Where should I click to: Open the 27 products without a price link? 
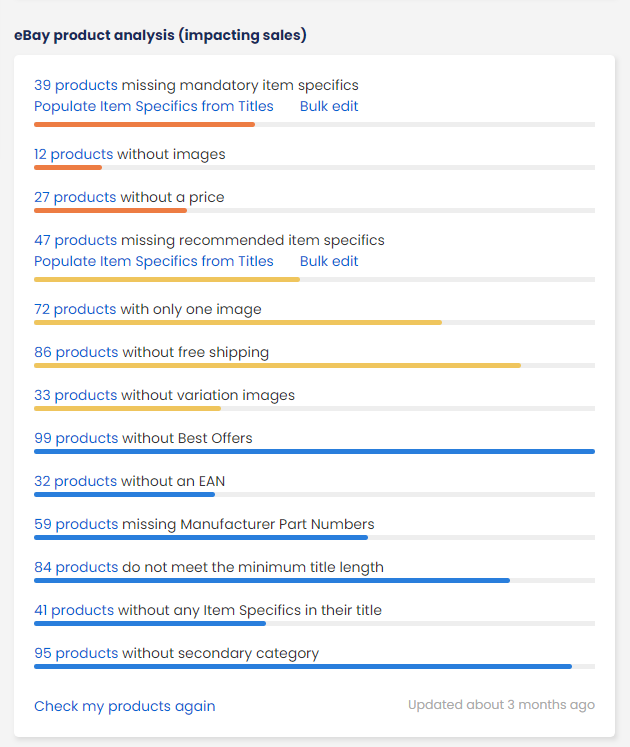click(x=75, y=197)
